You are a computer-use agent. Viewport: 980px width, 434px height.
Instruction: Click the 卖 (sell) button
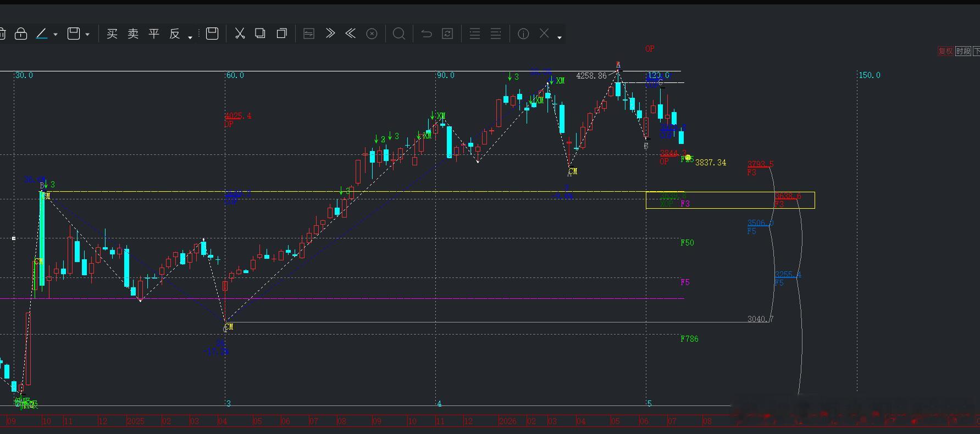pos(133,34)
